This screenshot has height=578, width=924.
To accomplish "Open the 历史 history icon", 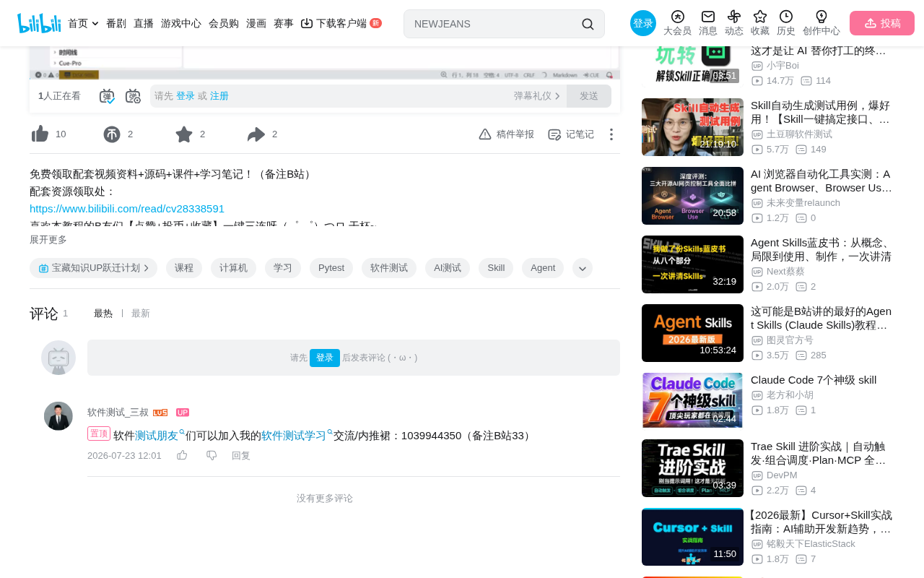I will (786, 17).
